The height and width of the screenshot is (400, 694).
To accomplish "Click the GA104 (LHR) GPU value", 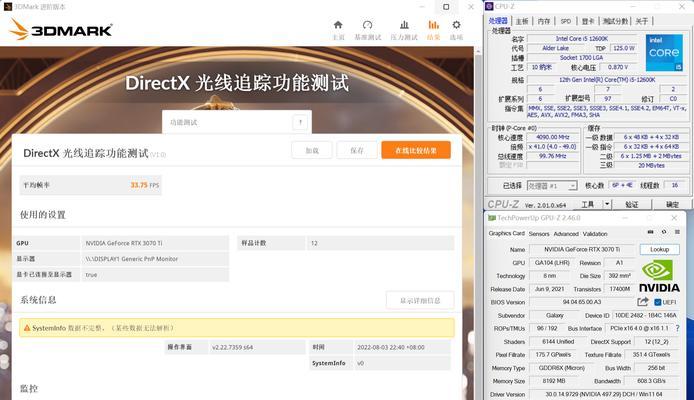I will (x=552, y=263).
